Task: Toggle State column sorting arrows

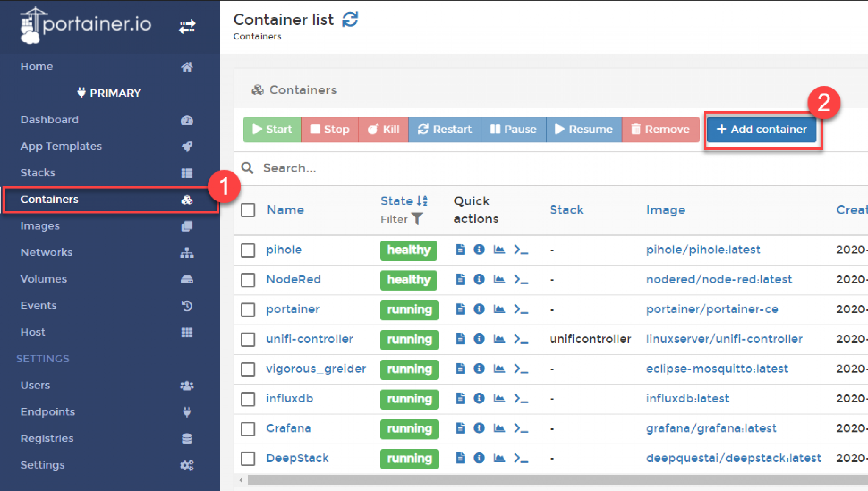Action: [x=421, y=201]
